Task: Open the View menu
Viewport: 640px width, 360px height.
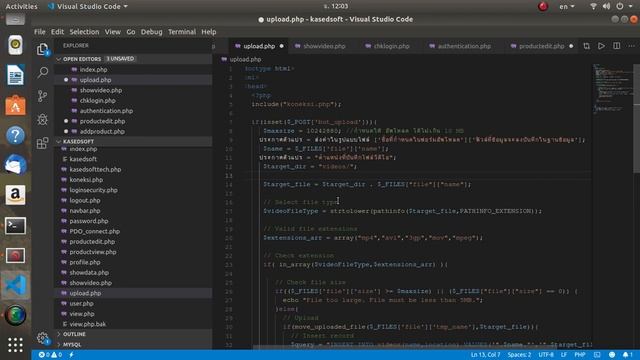Action: click(112, 32)
